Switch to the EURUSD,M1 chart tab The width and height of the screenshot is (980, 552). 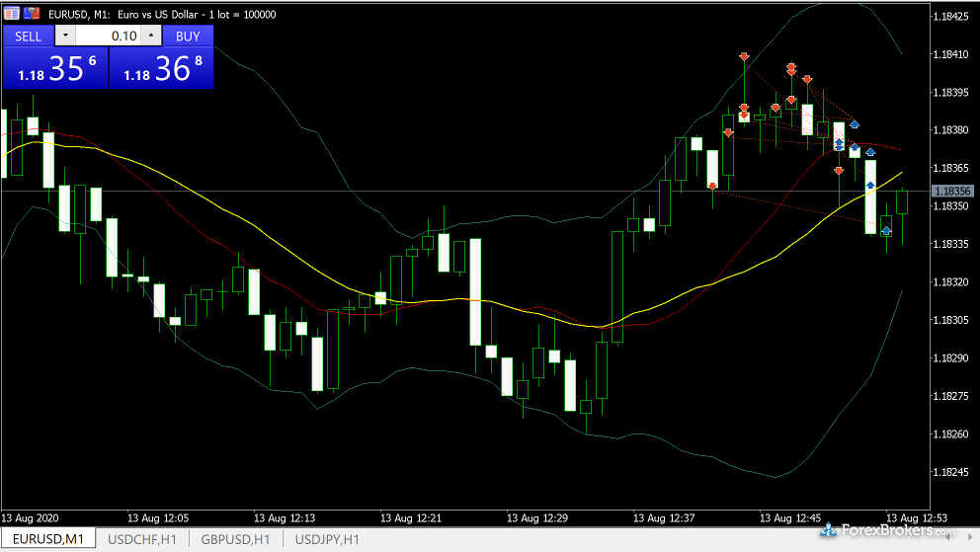coord(48,539)
